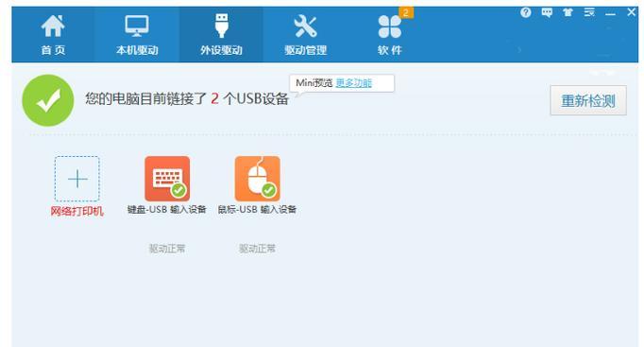Go to the 软件 tab
Screen dimensions: 644x347
[x=389, y=35]
